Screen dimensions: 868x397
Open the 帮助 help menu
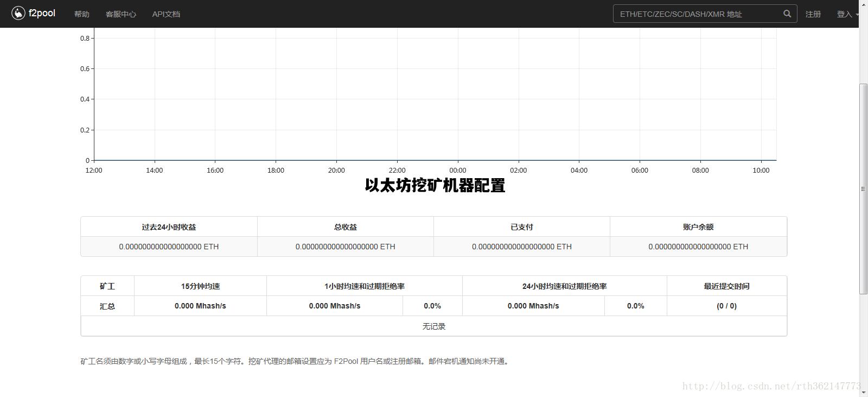pos(82,14)
